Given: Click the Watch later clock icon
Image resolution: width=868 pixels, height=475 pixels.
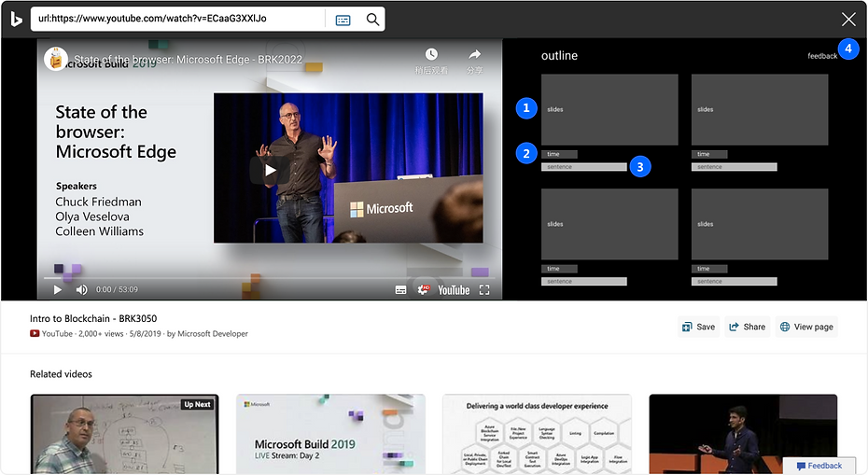Looking at the screenshot, I should point(431,54).
